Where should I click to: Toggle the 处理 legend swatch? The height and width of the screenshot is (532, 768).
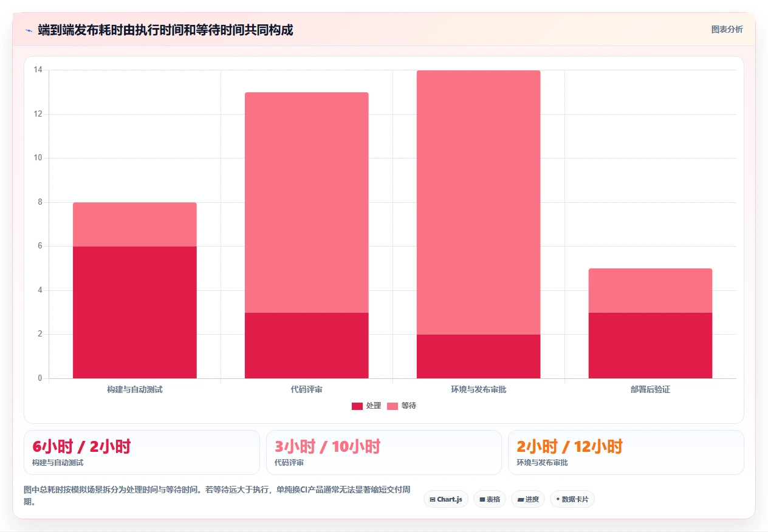coord(357,406)
